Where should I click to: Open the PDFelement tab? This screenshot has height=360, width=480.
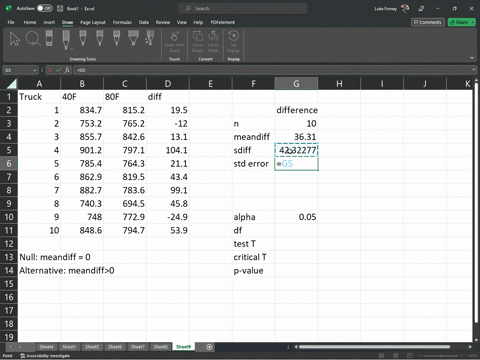click(x=222, y=22)
